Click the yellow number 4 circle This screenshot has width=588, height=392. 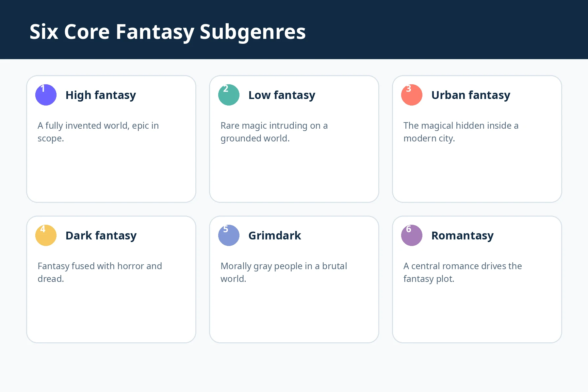click(x=46, y=235)
